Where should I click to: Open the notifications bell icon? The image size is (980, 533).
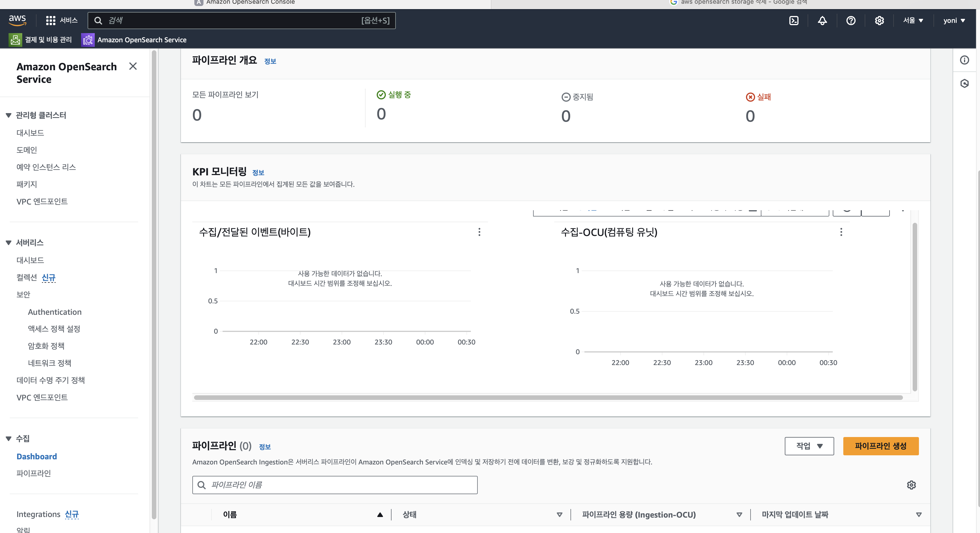tap(822, 21)
